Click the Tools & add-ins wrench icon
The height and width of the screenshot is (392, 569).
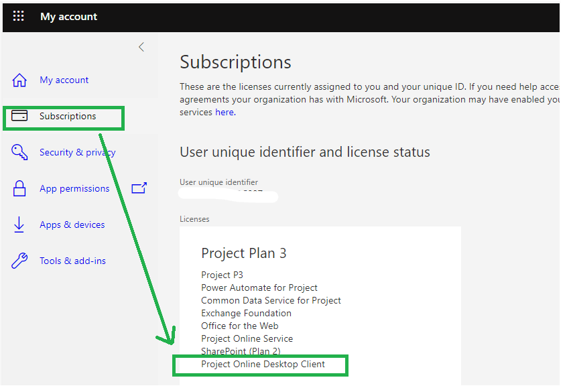coord(19,260)
